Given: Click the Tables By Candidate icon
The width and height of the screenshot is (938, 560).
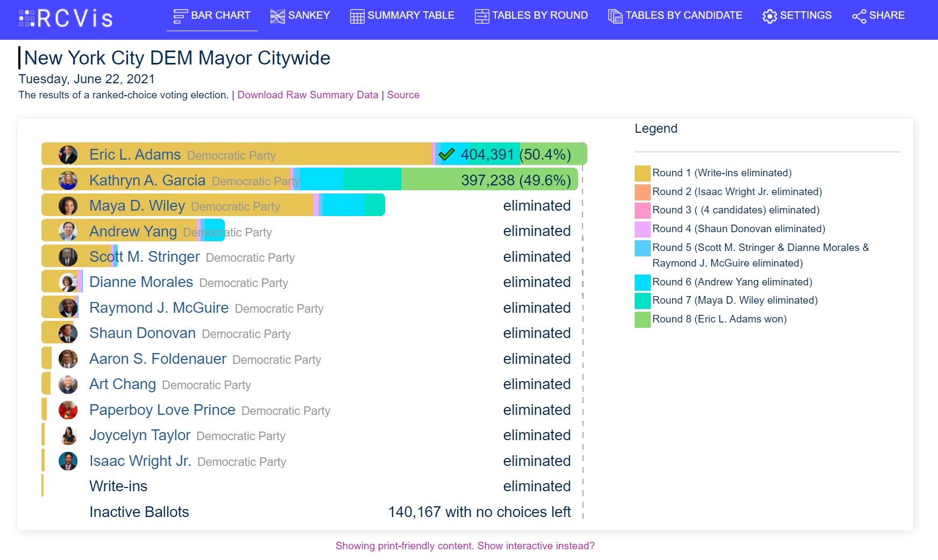Looking at the screenshot, I should (x=615, y=16).
